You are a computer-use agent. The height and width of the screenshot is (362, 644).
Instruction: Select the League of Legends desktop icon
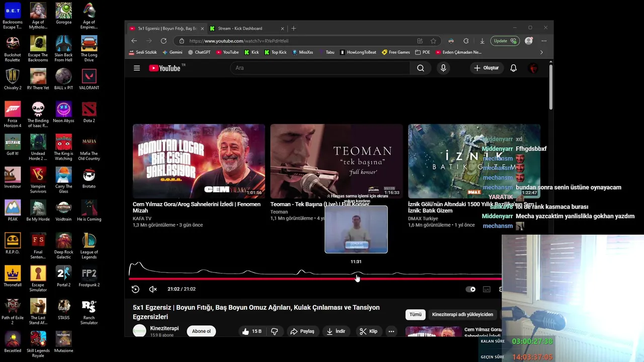89,246
